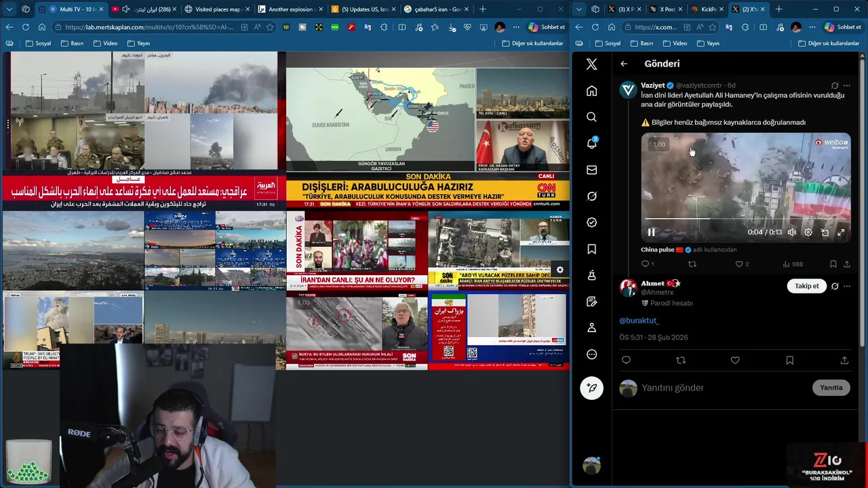Open Video bookmarks folder in right browser
The width and height of the screenshot is (868, 488).
click(x=674, y=43)
